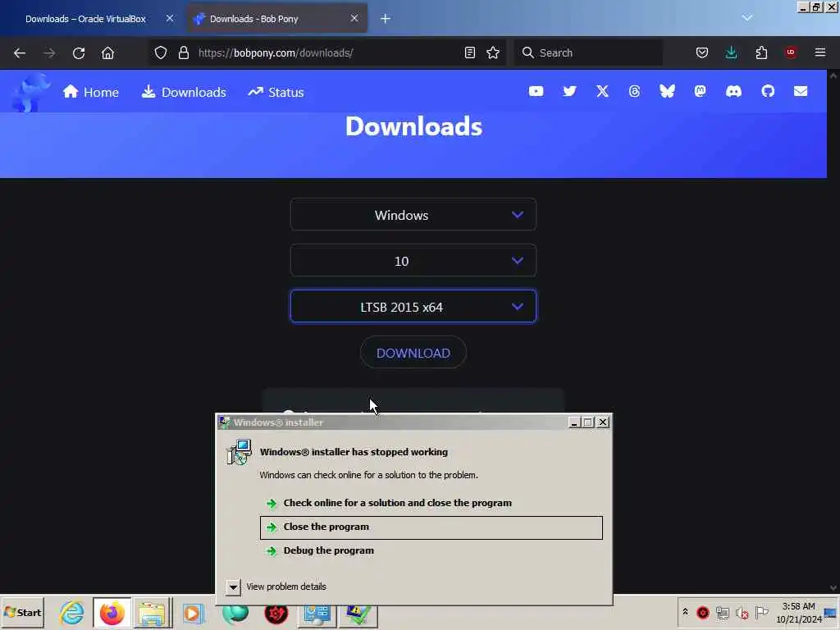Go to Home in site navigation
Viewport: 840px width, 630px height.
[x=90, y=92]
